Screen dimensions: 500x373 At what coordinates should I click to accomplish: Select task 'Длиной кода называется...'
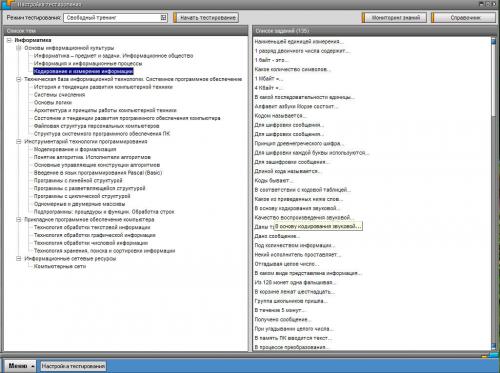(x=288, y=171)
